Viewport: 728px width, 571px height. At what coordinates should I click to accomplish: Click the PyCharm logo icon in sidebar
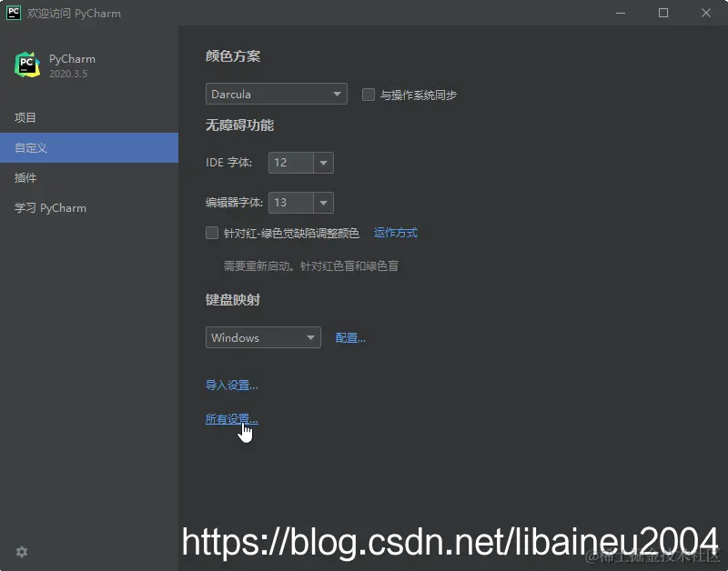pyautogui.click(x=27, y=65)
